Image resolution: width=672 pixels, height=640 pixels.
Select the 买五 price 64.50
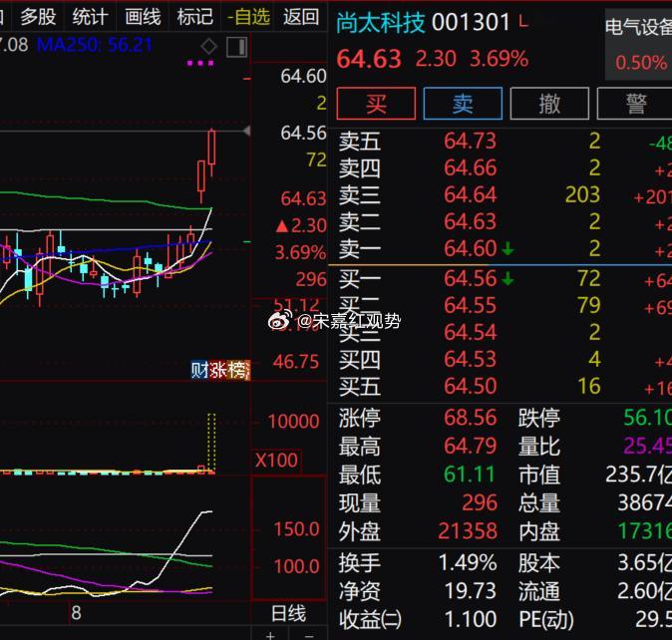[x=471, y=387]
